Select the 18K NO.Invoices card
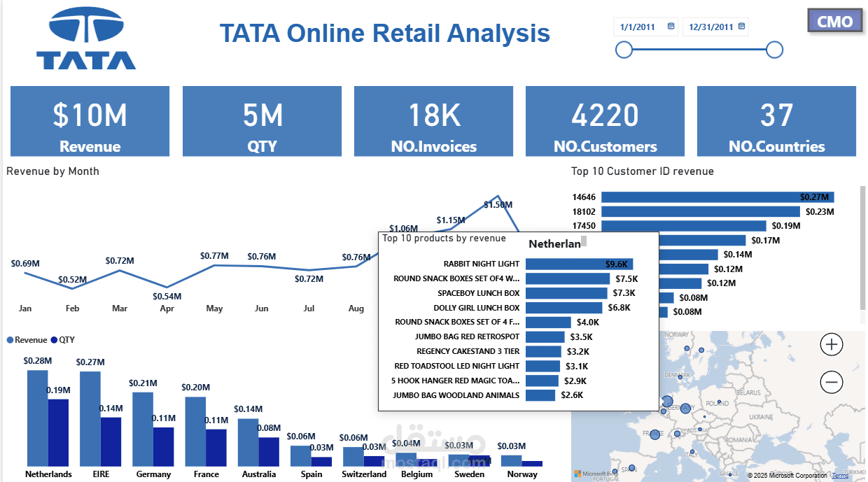Viewport: 868px width, 482px height. 433,121
